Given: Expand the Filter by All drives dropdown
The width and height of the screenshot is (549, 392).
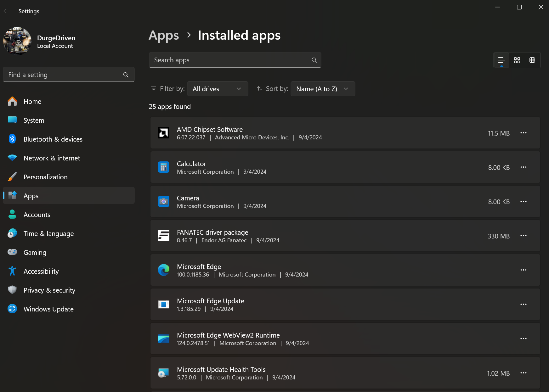Looking at the screenshot, I should (218, 89).
